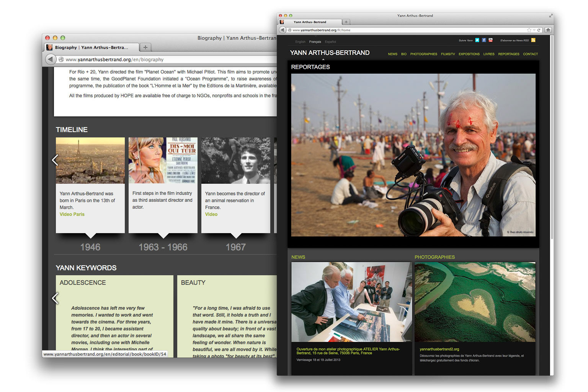Click globe site icon in Biography address bar
588x392 pixels.
tap(61, 59)
